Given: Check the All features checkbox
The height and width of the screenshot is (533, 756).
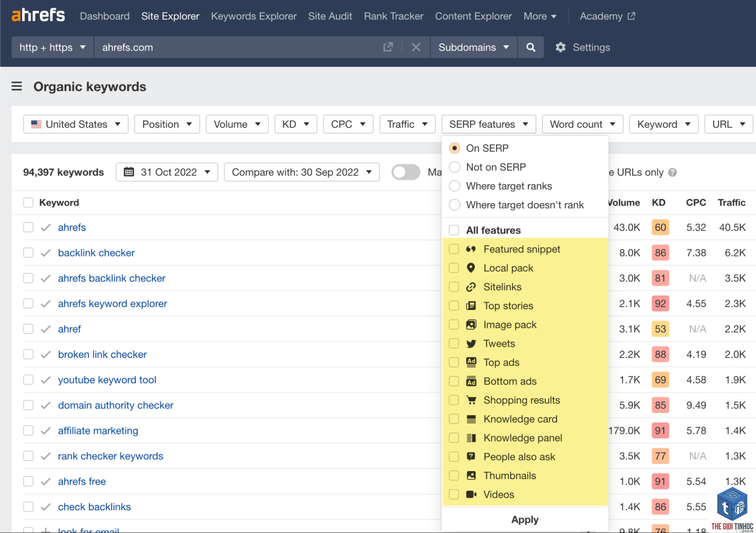Looking at the screenshot, I should [454, 230].
